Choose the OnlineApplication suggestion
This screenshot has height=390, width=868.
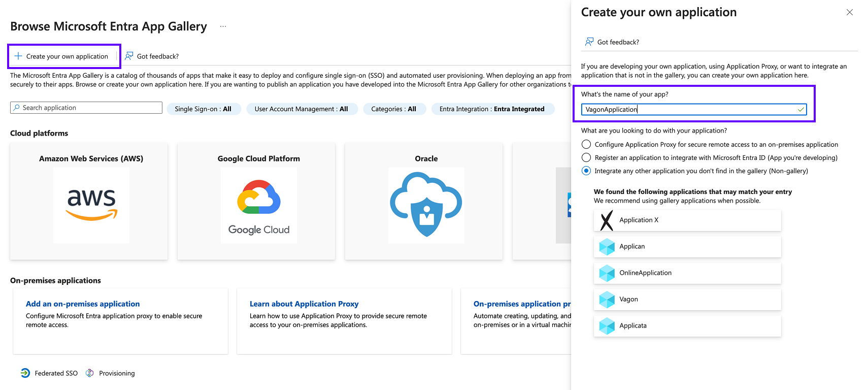point(687,273)
